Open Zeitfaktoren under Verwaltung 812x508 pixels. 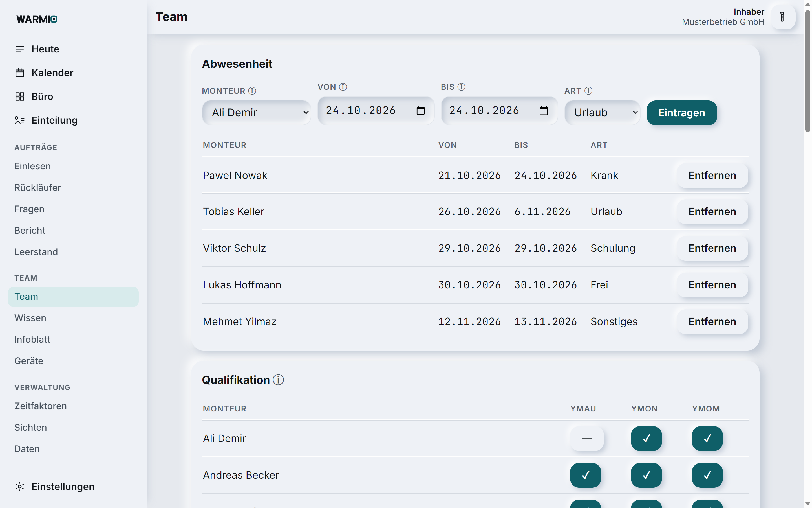click(41, 406)
